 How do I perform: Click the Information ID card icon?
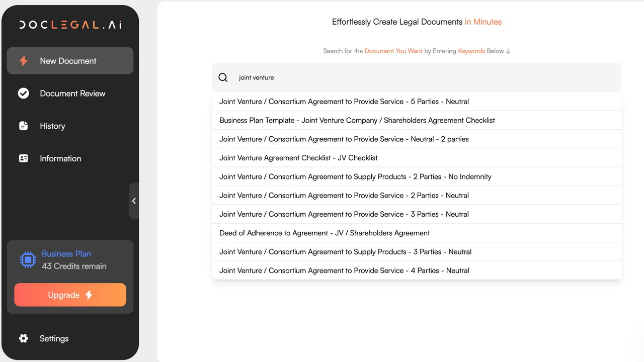coord(23,158)
